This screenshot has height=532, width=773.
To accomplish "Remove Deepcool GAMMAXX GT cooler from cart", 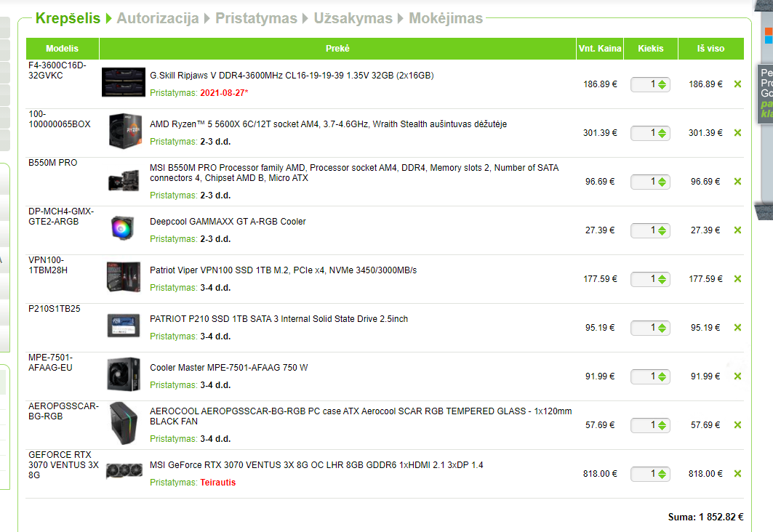I will pos(737,230).
